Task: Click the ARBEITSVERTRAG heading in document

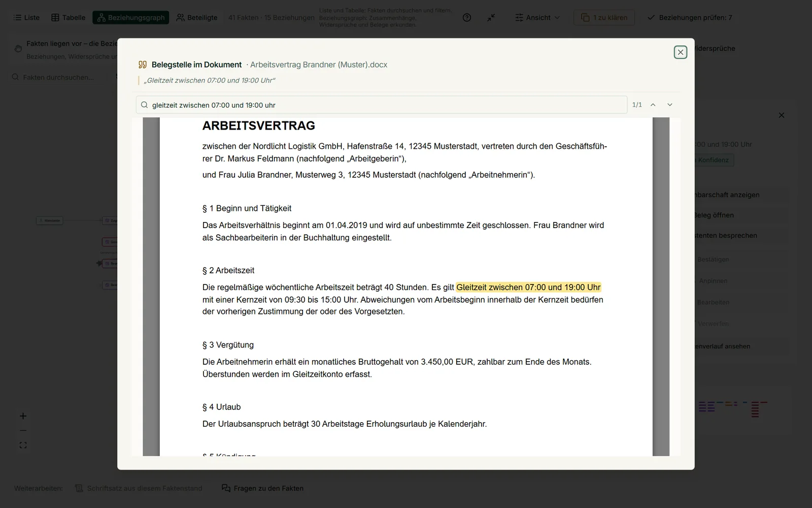Action: coord(259,125)
